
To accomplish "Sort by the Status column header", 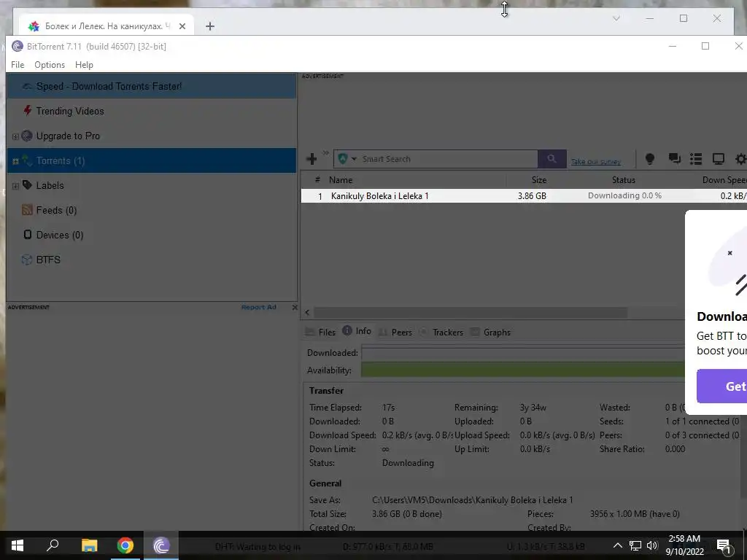I will pos(623,180).
